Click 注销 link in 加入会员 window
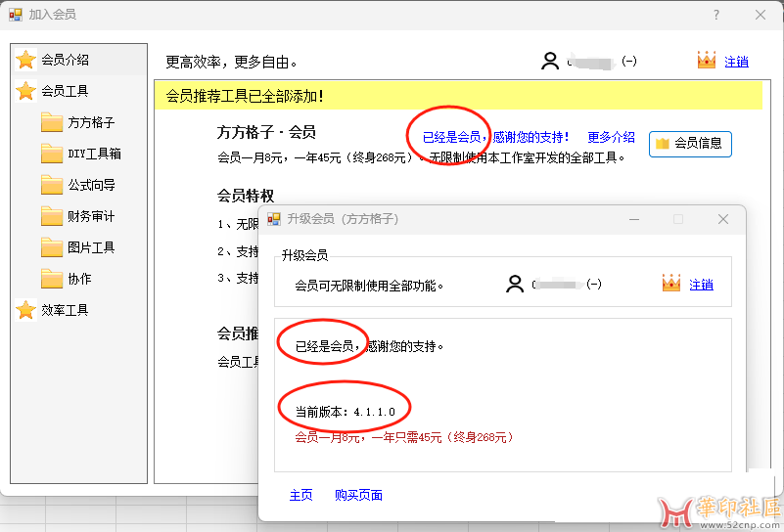 coord(736,62)
